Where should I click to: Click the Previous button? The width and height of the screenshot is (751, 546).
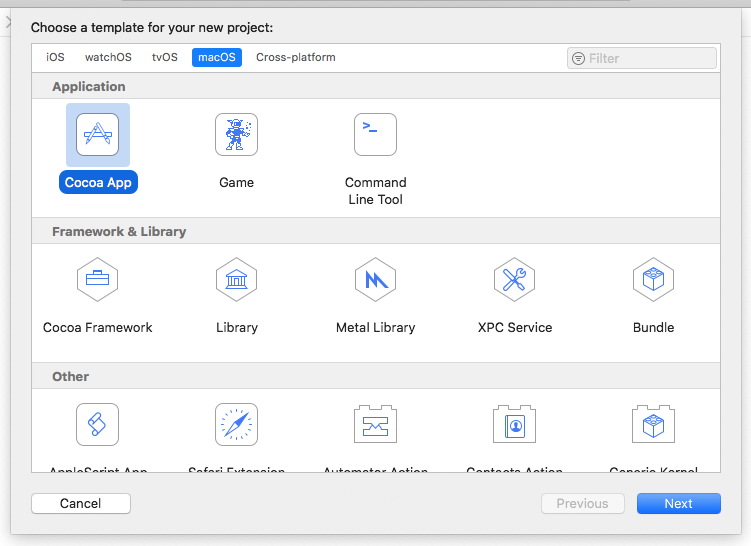pyautogui.click(x=583, y=503)
